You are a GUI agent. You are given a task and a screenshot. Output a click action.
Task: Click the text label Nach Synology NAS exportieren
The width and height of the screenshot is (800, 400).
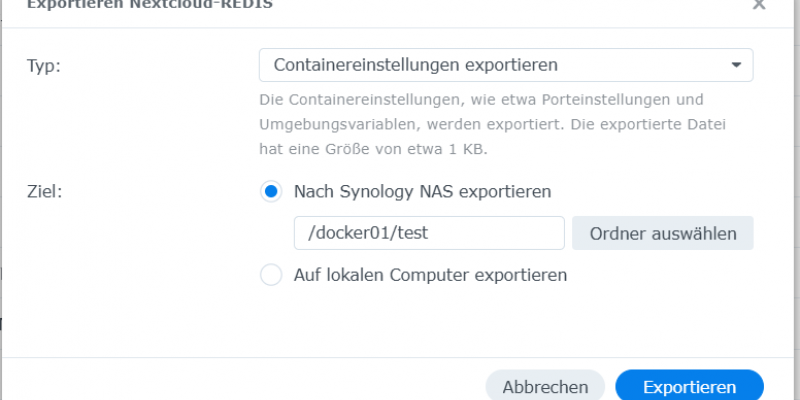point(422,191)
